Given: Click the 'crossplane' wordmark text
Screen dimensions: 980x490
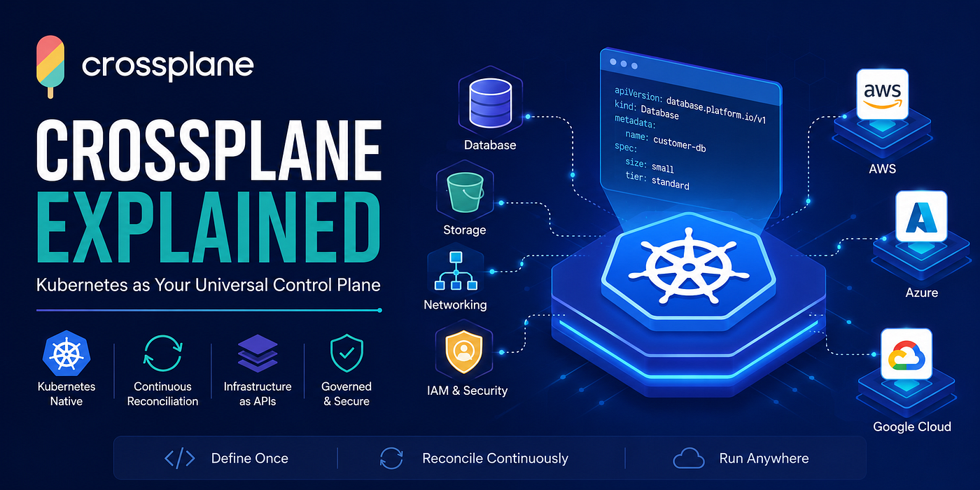Looking at the screenshot, I should (167, 66).
